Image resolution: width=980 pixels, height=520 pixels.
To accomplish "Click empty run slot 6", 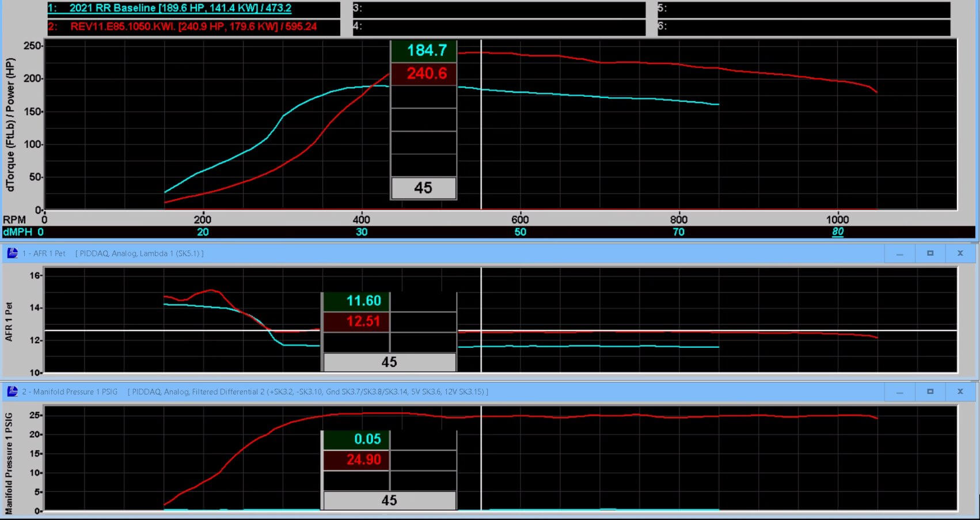I will coord(803,26).
